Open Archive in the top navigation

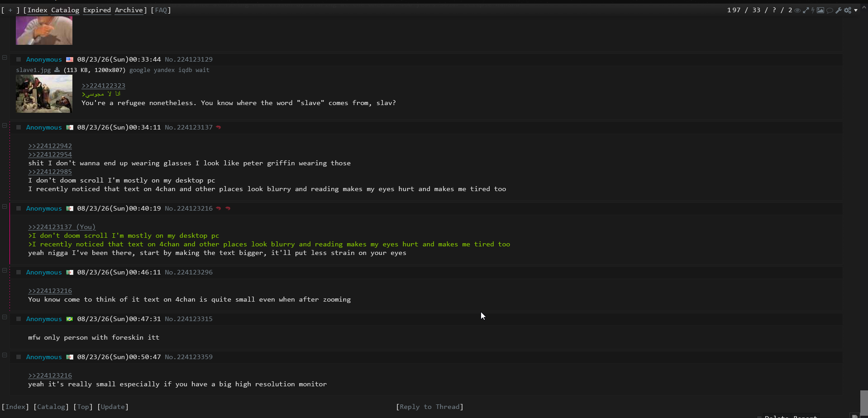pos(129,10)
